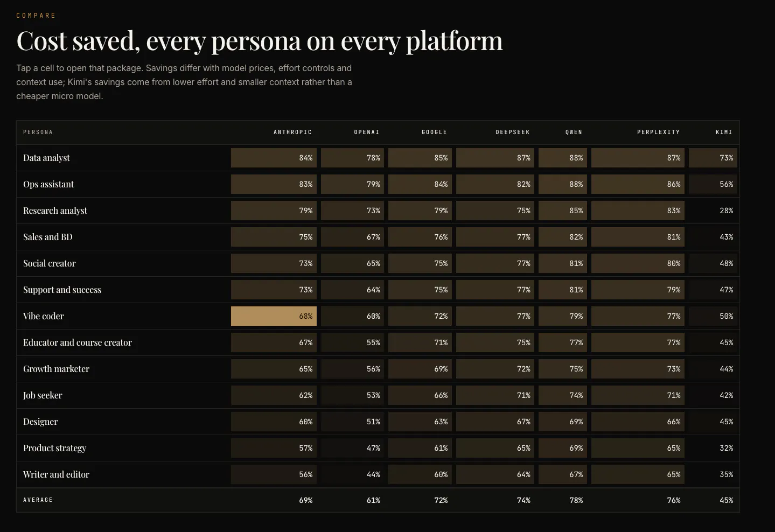
Task: Select Support and success DeepSeek 77% cell
Action: coord(495,290)
